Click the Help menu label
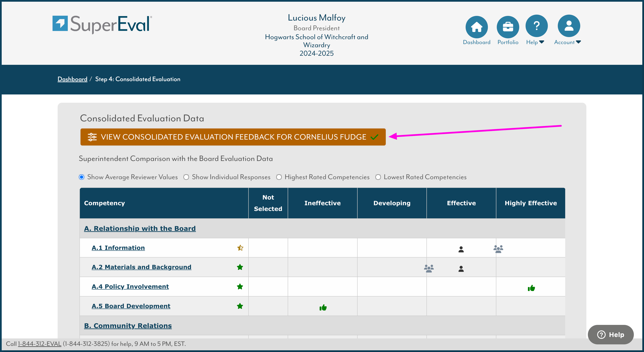Screen dimensions: 644x352 [532, 42]
